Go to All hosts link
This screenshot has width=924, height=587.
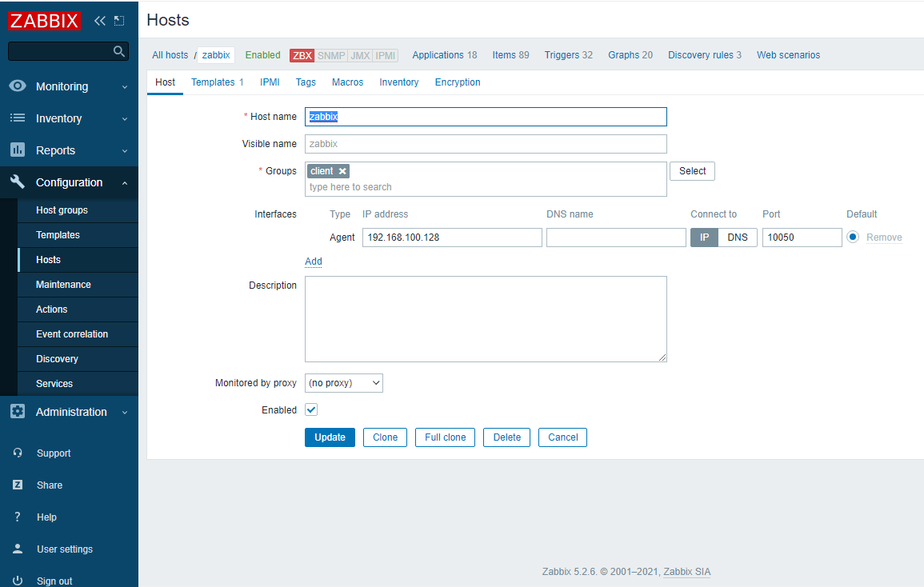pos(170,55)
